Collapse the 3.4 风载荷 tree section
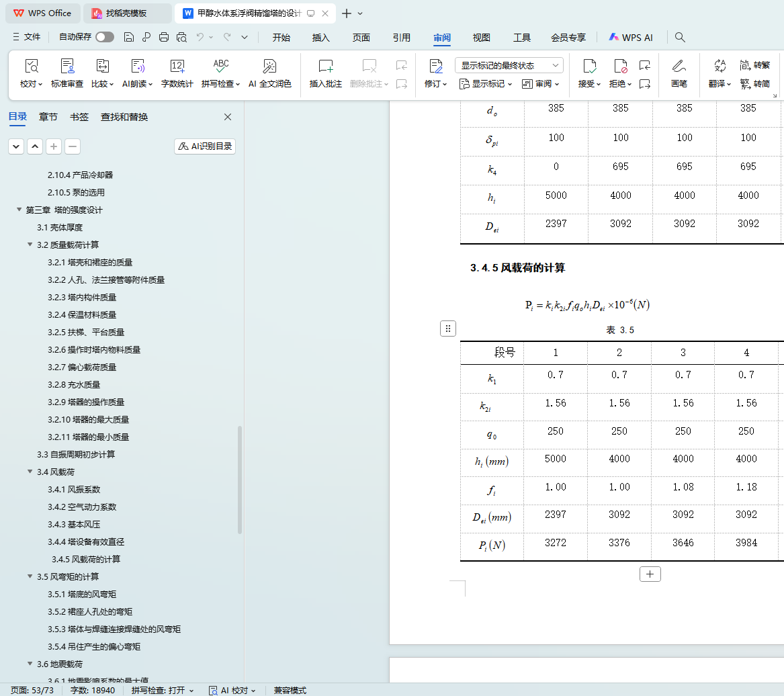The width and height of the screenshot is (784, 696). [x=30, y=472]
